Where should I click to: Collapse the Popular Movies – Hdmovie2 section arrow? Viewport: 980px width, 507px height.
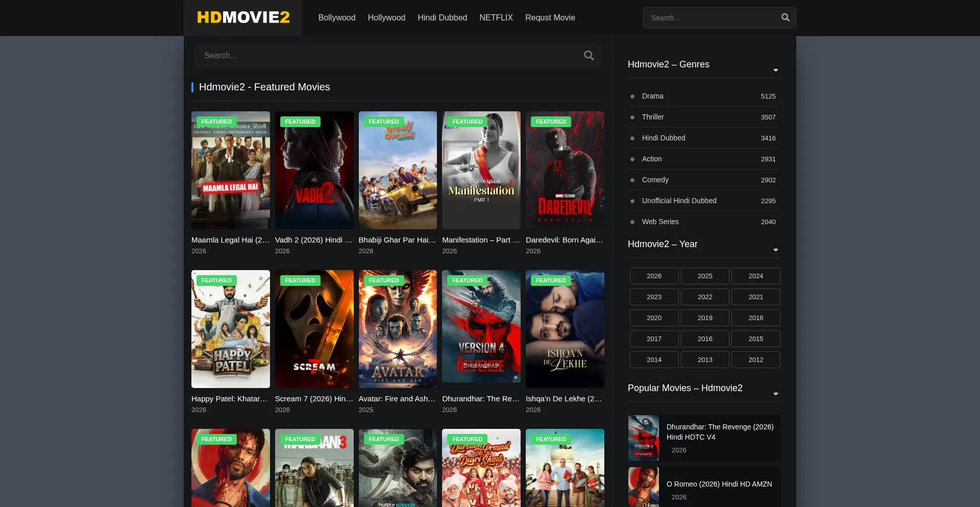point(775,394)
